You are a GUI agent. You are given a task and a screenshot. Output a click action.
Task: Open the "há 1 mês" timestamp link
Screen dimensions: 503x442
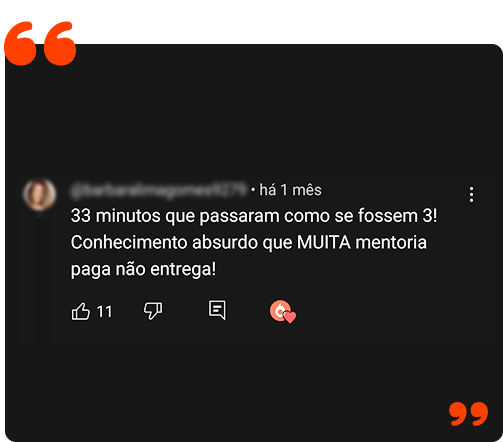(x=290, y=190)
